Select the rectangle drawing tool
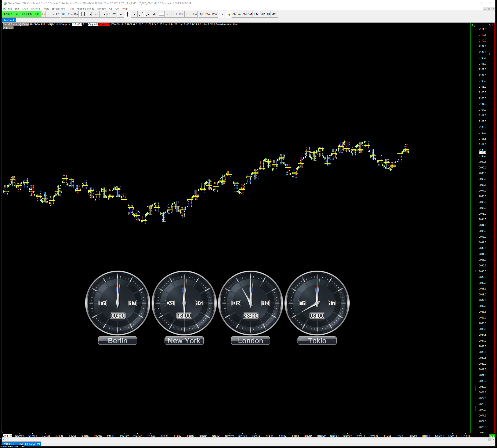This screenshot has height=448, width=497. [162, 14]
